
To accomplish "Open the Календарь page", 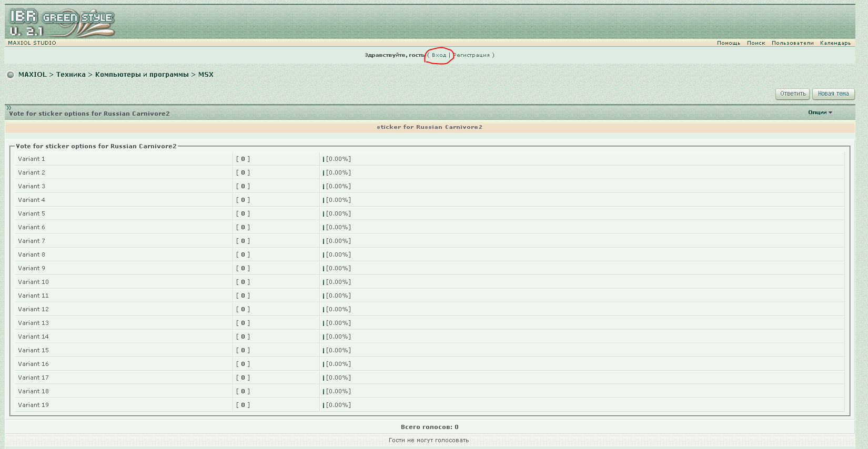I will 835,43.
